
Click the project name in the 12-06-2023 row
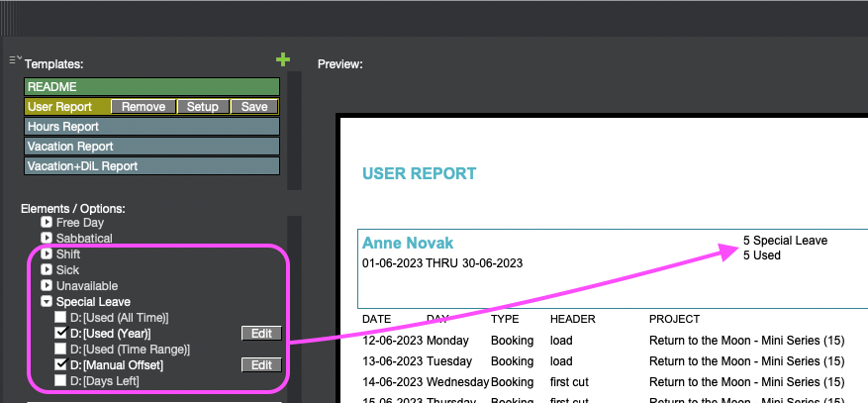747,341
